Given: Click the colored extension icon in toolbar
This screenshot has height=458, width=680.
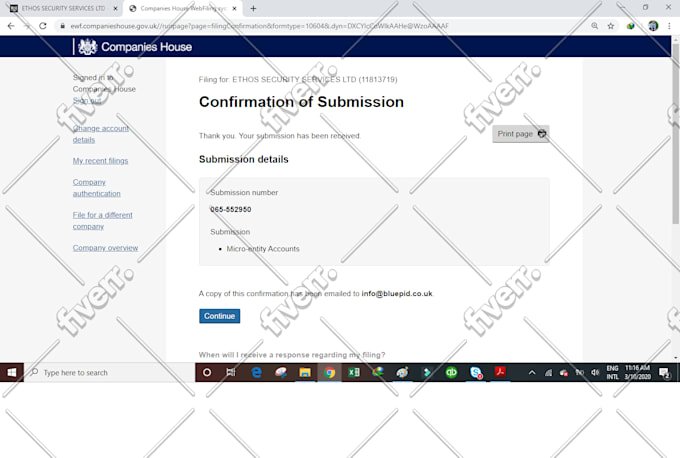Looking at the screenshot, I should 631,26.
